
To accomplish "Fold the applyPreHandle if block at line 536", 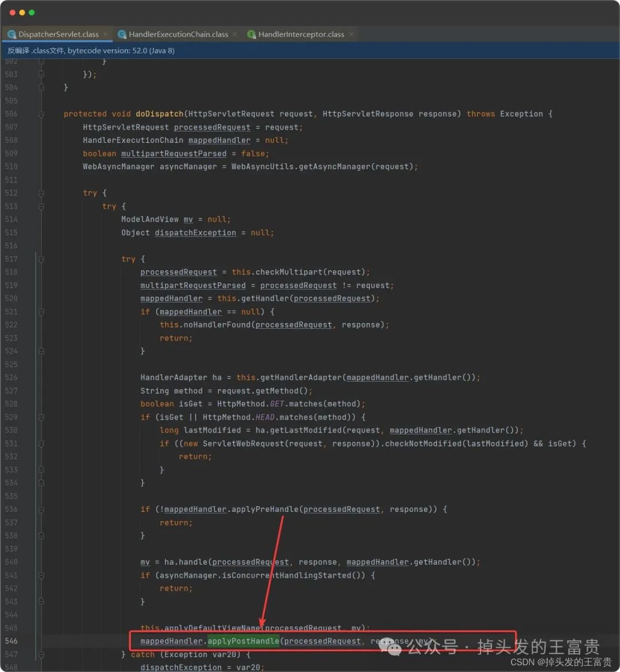I will pyautogui.click(x=41, y=510).
